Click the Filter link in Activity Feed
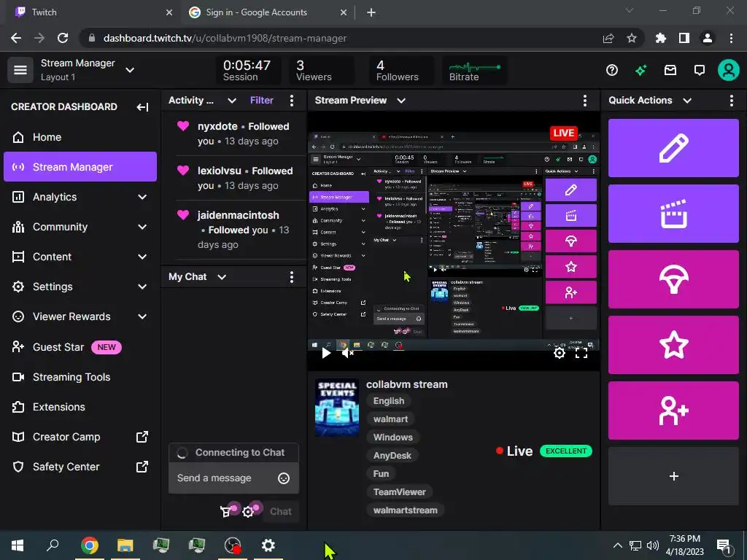Image resolution: width=747 pixels, height=560 pixels. [x=262, y=101]
